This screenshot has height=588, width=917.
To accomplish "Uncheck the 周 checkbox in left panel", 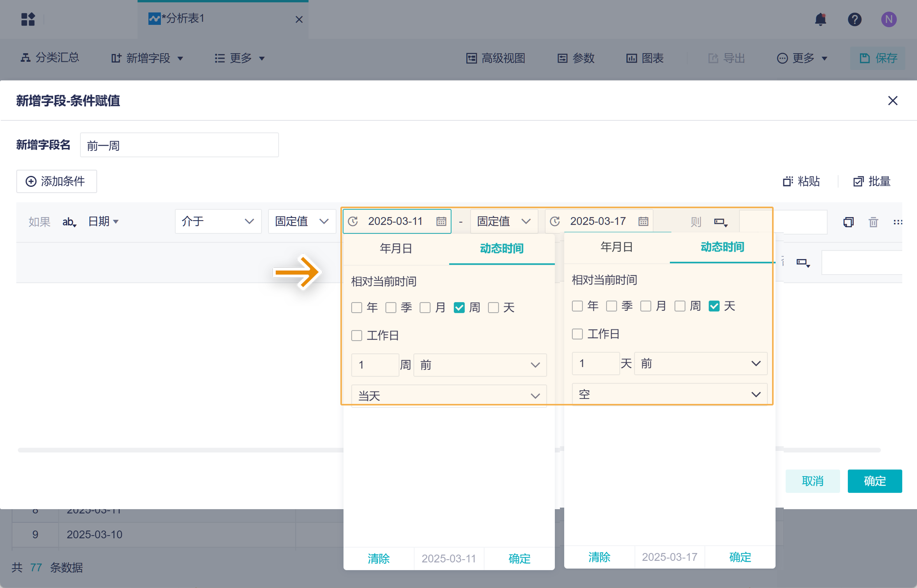I will point(459,308).
